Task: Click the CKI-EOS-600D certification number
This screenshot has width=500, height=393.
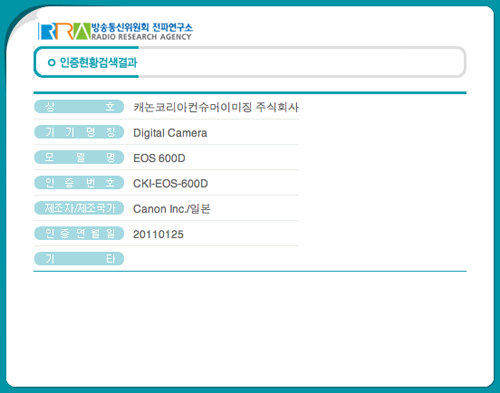Action: [x=170, y=183]
